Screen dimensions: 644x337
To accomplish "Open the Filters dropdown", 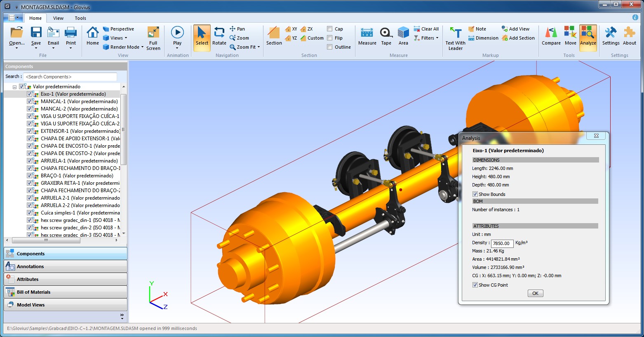I will tap(426, 38).
